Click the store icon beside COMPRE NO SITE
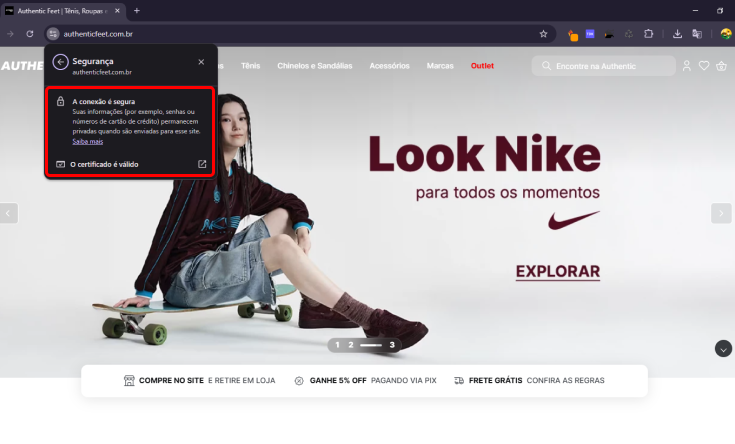This screenshot has height=444, width=735. 129,381
